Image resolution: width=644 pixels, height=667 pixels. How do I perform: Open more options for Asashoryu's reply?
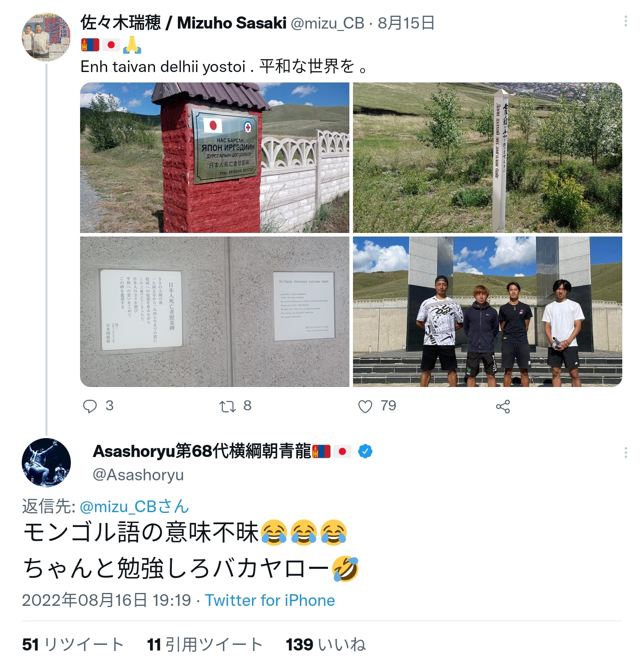(625, 453)
